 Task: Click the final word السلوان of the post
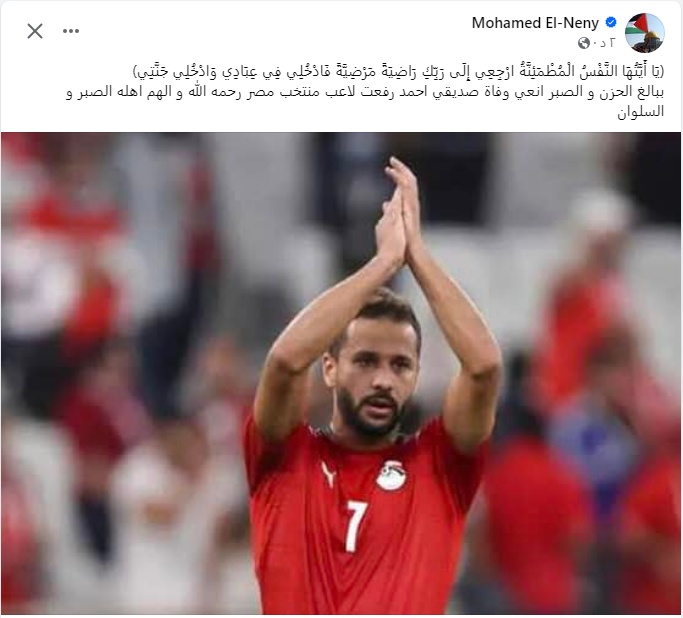[641, 112]
